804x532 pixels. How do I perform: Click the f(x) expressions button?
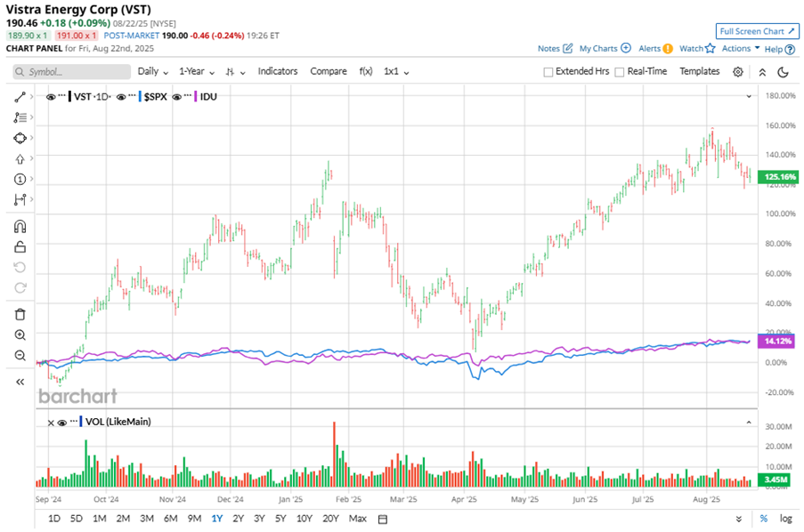tap(366, 71)
